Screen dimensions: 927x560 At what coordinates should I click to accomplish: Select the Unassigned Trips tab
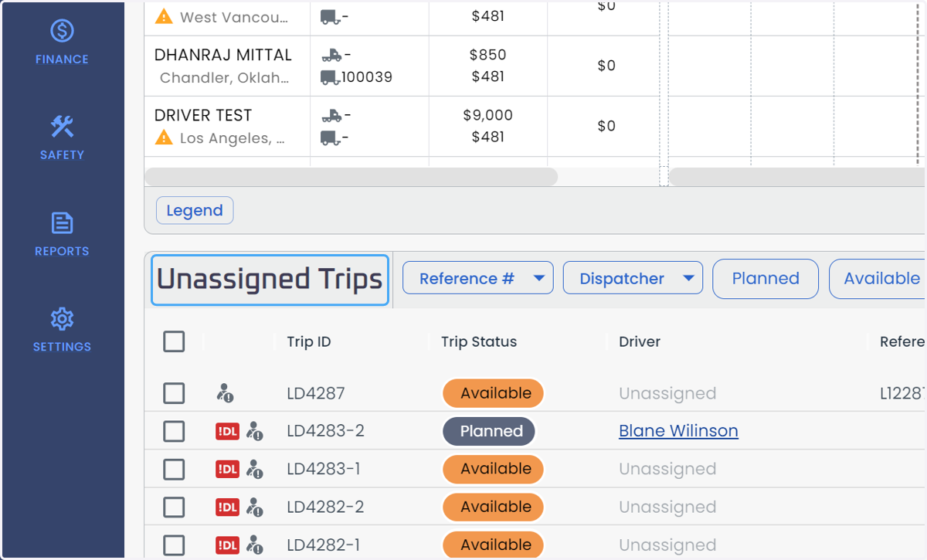pos(270,280)
